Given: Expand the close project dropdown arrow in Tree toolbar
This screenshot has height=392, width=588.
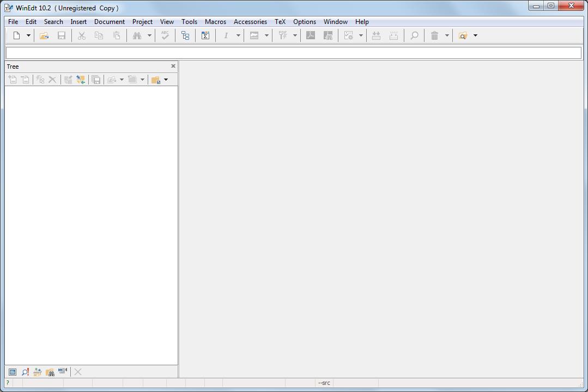Looking at the screenshot, I should 142,80.
